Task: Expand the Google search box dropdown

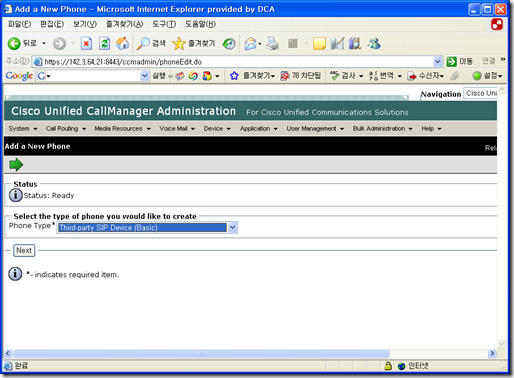Action: pos(144,76)
